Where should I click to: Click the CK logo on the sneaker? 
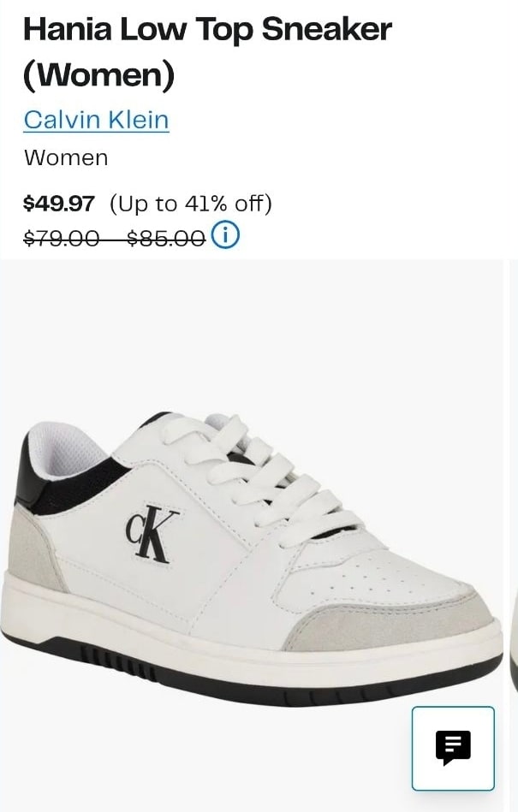coord(152,534)
